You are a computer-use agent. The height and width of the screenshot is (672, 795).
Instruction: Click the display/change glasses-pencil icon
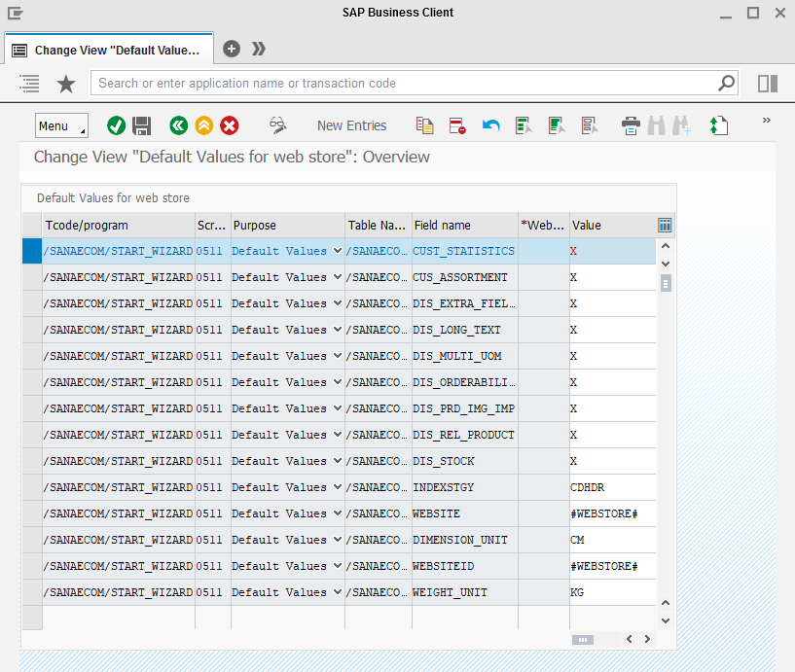[x=277, y=125]
